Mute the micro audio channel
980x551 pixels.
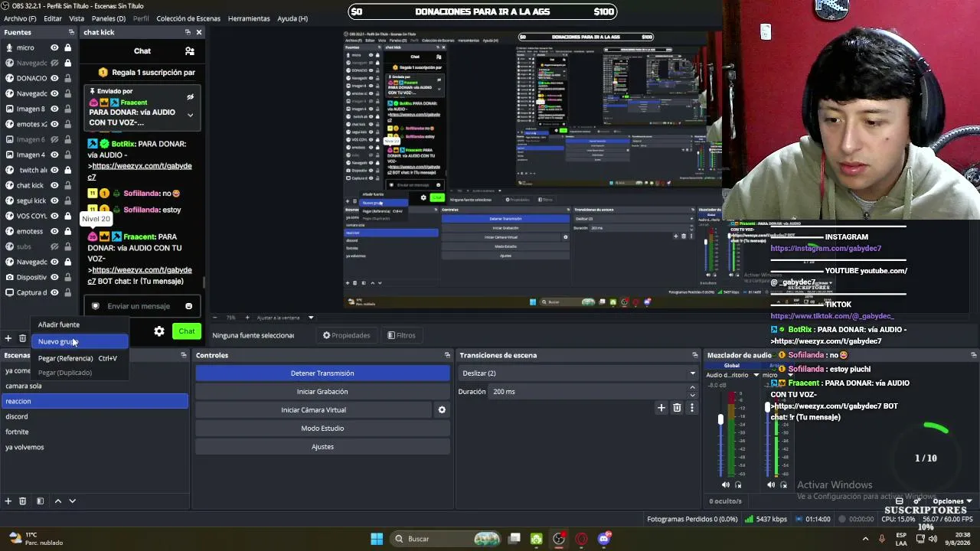click(x=771, y=484)
